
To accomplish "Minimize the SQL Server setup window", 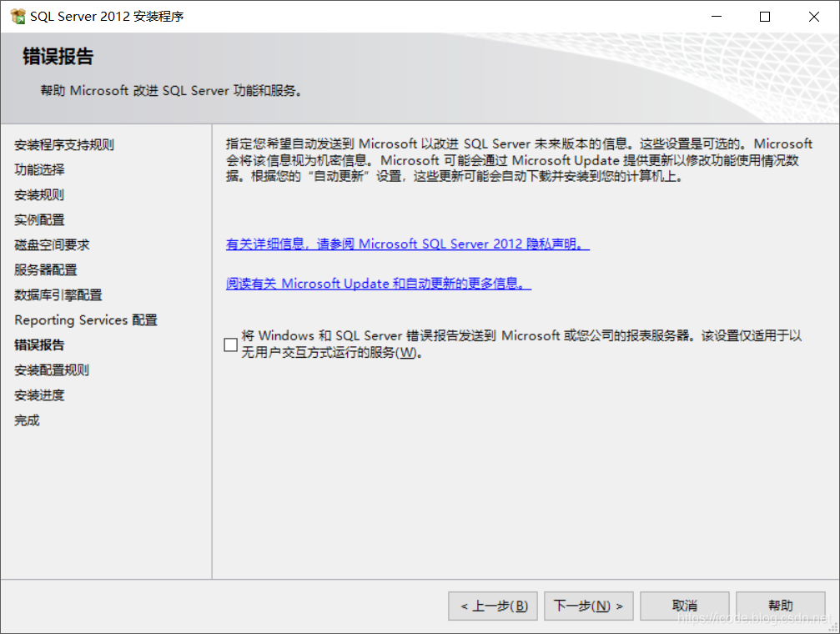I will [x=717, y=17].
